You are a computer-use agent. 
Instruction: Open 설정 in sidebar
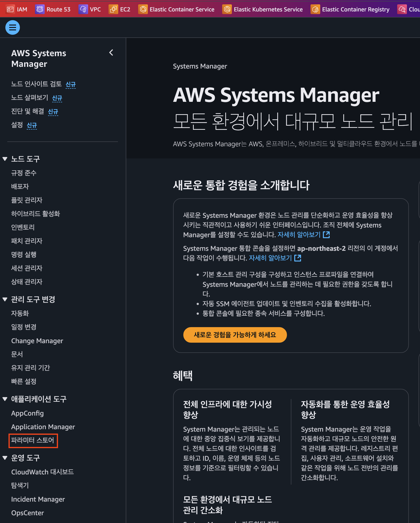(17, 125)
